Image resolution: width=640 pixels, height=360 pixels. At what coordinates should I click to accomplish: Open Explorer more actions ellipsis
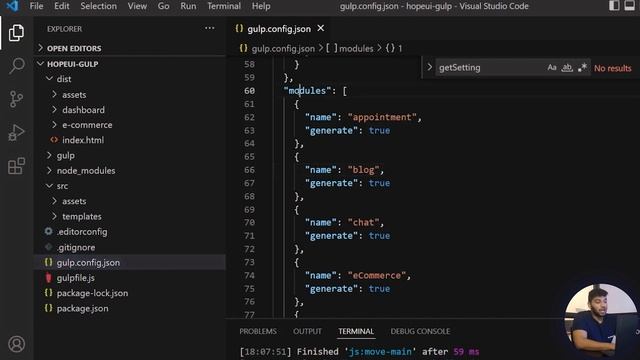pyautogui.click(x=209, y=28)
